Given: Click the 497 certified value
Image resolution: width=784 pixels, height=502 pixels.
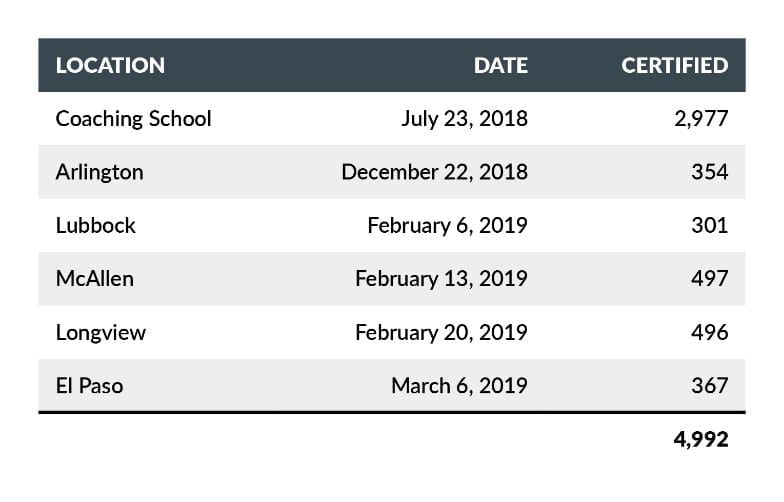Looking at the screenshot, I should (709, 278).
